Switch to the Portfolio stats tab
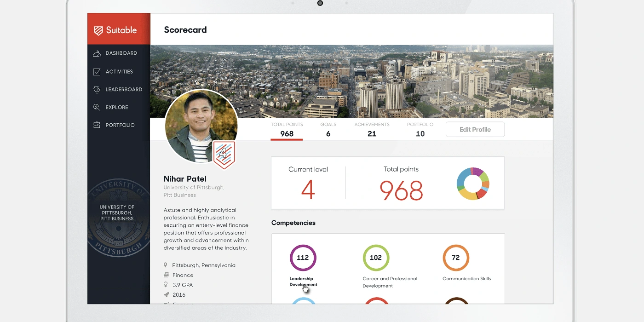 tap(420, 130)
